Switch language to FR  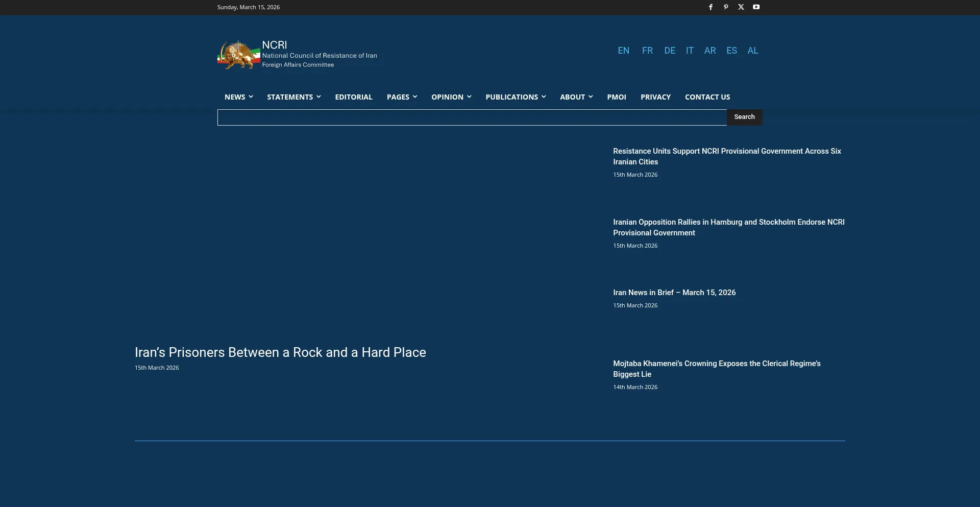point(647,51)
